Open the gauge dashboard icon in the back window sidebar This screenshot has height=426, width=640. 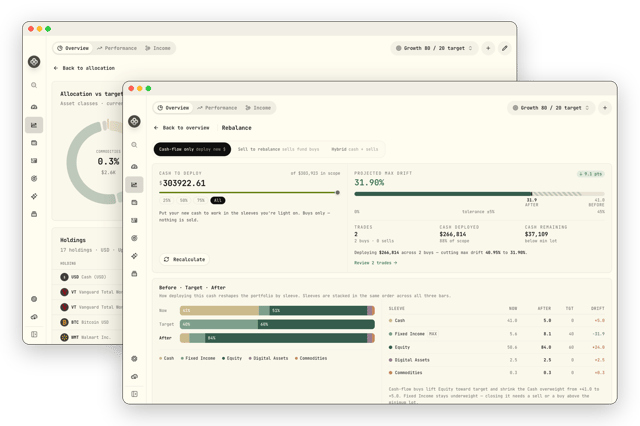[x=34, y=107]
